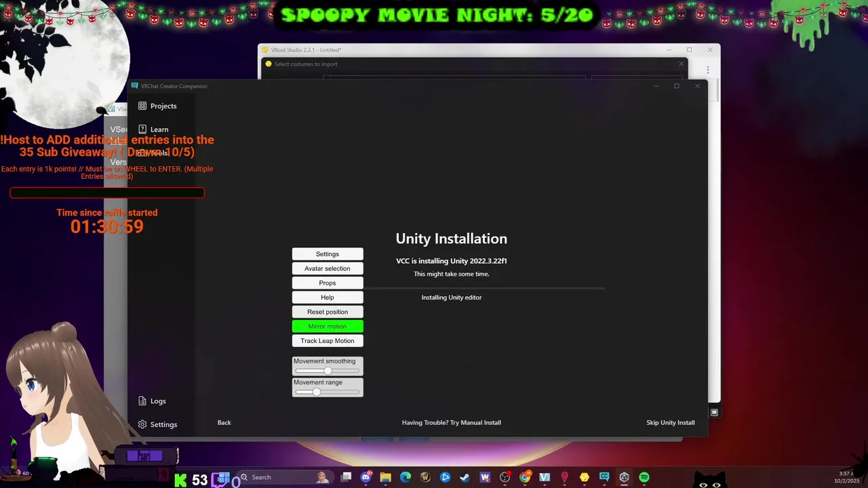The height and width of the screenshot is (488, 868).
Task: Open the VRChat Creator Companion taskbar icon
Action: (604, 477)
